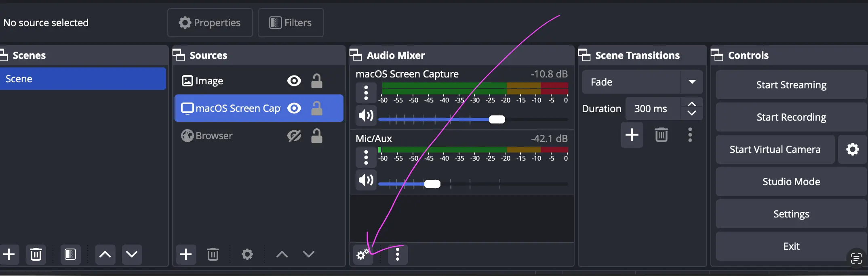Remove transition with trash icon
The height and width of the screenshot is (276, 868).
tap(662, 135)
